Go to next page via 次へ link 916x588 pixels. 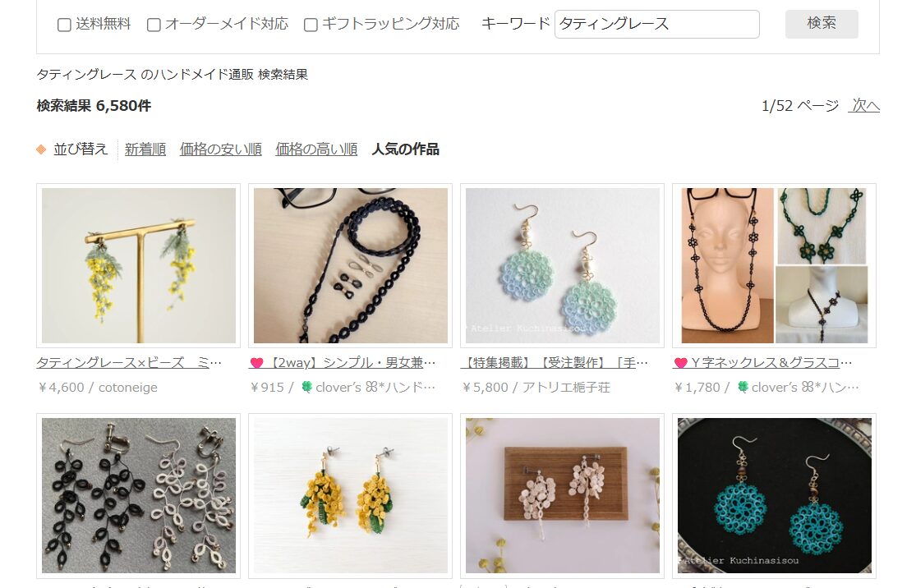click(864, 106)
